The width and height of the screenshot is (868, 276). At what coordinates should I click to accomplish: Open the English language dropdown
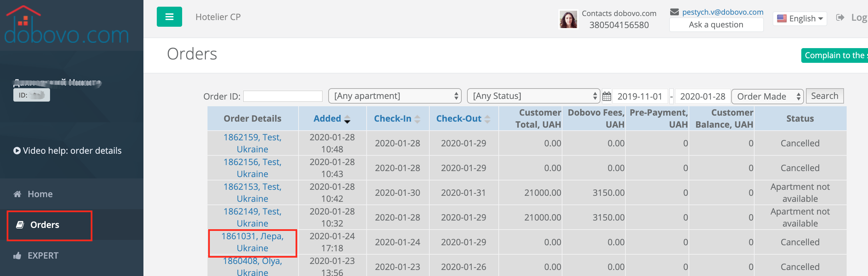[800, 18]
